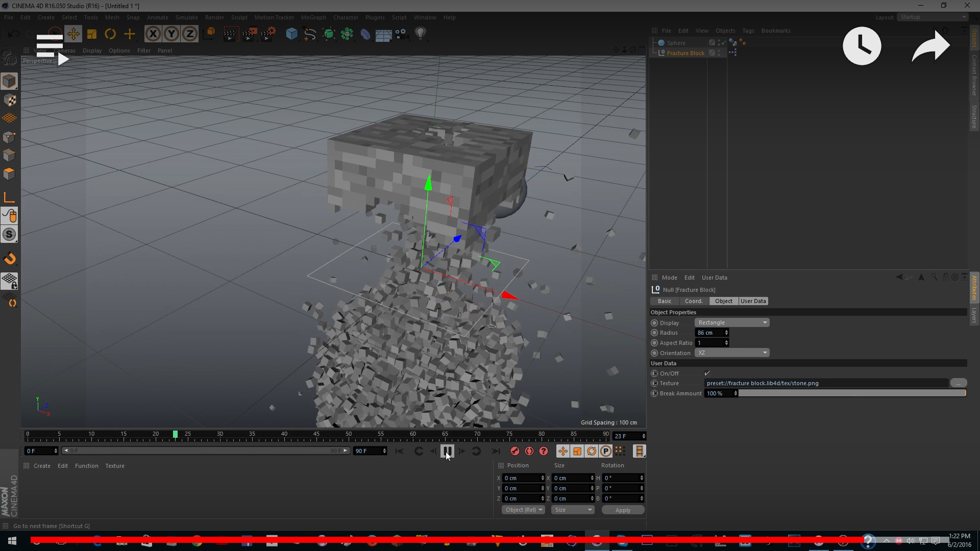The image size is (980, 551).
Task: Open the Orientation dropdown set to XZ
Action: [732, 353]
